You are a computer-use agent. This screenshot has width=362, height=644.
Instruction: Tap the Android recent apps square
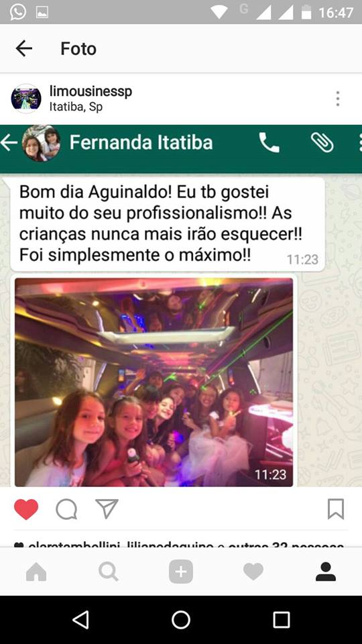[x=282, y=619]
